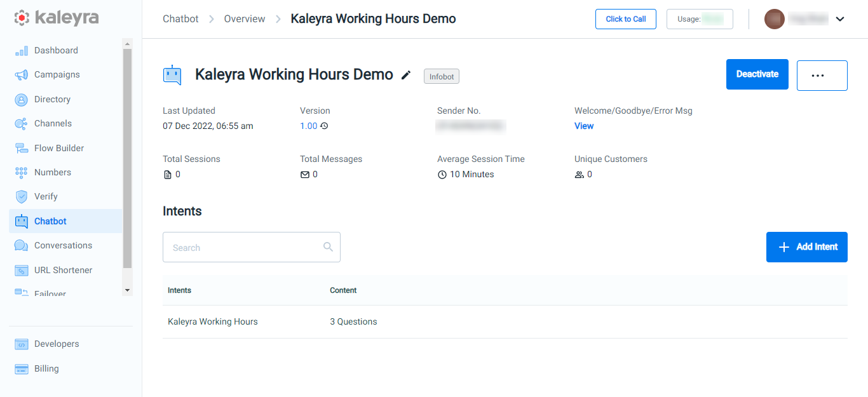Expand the user account dropdown arrow

pos(840,19)
